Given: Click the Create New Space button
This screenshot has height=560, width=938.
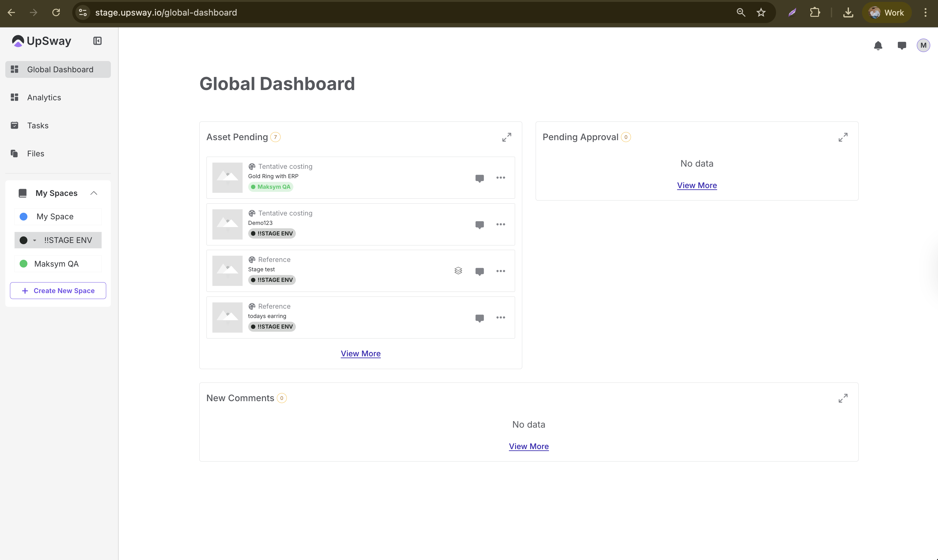Looking at the screenshot, I should point(58,291).
